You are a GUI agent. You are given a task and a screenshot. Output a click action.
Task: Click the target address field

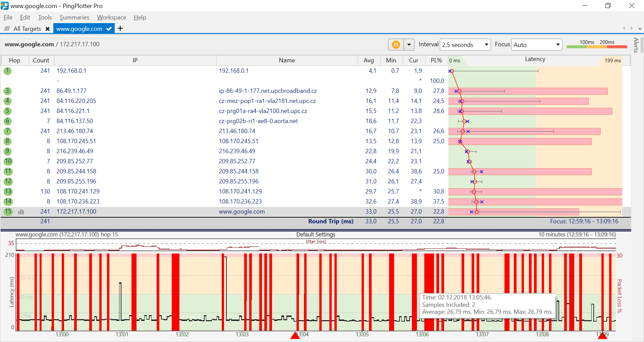pyautogui.click(x=195, y=44)
